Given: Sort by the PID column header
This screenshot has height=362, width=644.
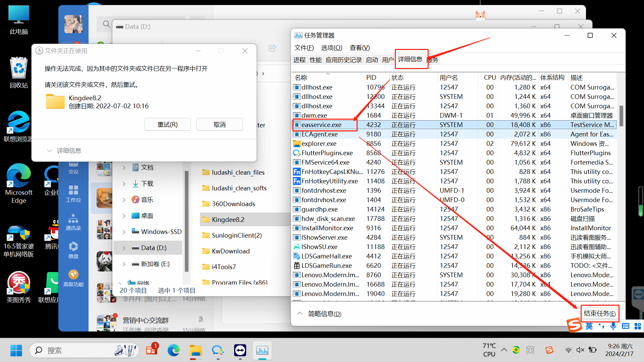Looking at the screenshot, I should pos(371,77).
